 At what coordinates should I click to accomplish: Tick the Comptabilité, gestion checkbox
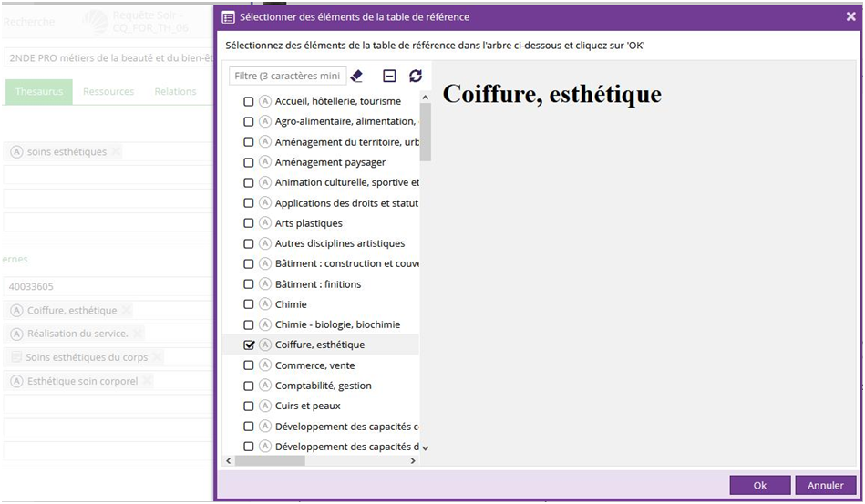[x=249, y=386]
